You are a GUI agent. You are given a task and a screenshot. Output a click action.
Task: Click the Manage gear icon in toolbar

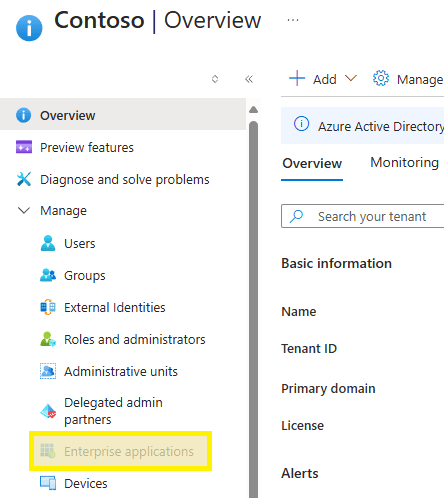pos(381,78)
